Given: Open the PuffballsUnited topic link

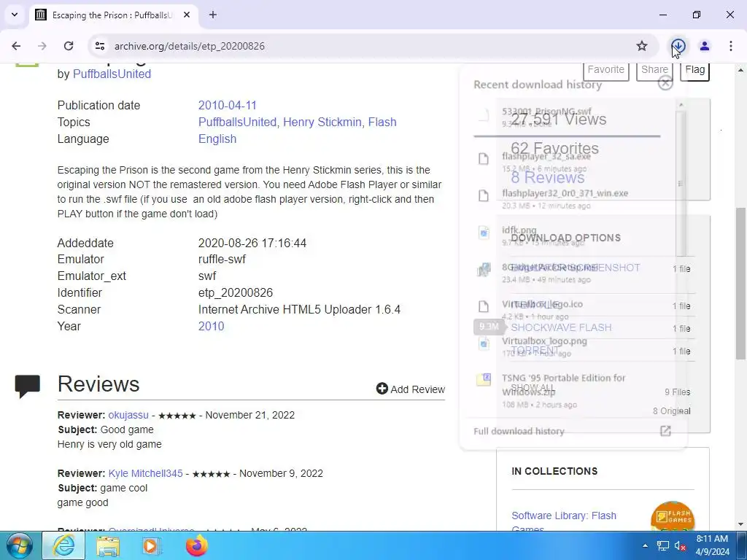Looking at the screenshot, I should click(x=237, y=122).
